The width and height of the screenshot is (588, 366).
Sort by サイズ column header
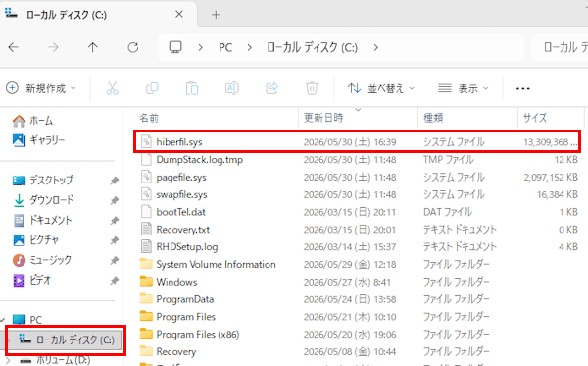(x=551, y=118)
